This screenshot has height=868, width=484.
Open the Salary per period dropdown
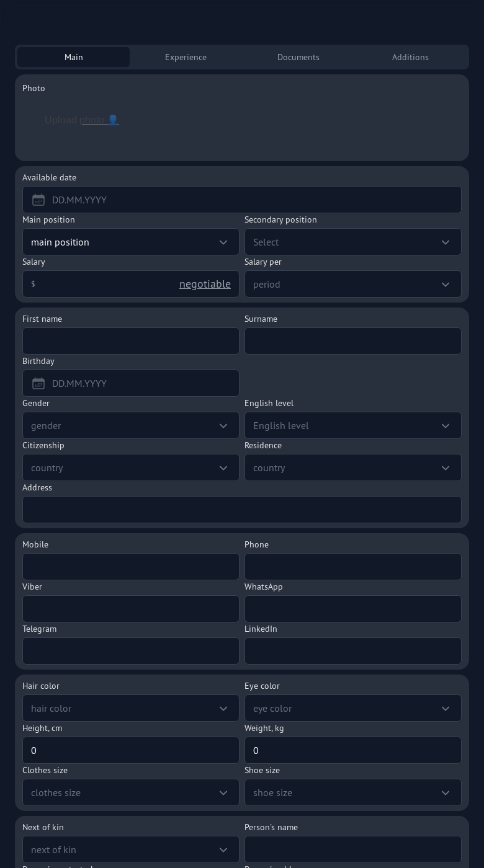[x=352, y=284]
